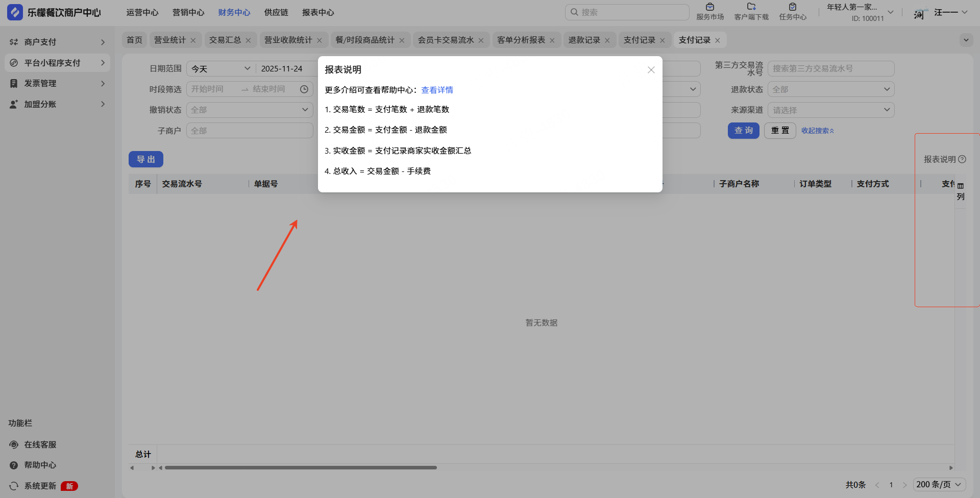Close the 报表说明 dialog

click(651, 70)
